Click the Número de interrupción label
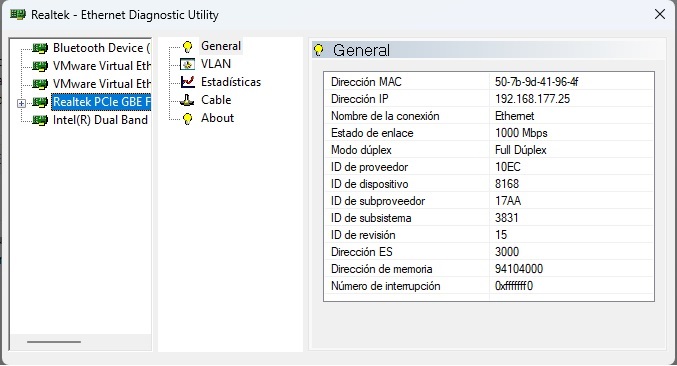 click(386, 286)
